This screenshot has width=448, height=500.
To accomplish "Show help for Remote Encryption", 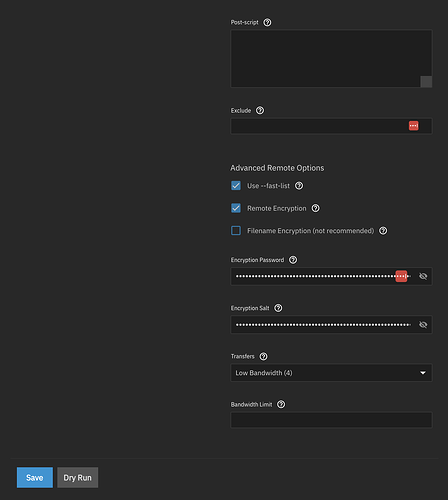I will pos(315,208).
